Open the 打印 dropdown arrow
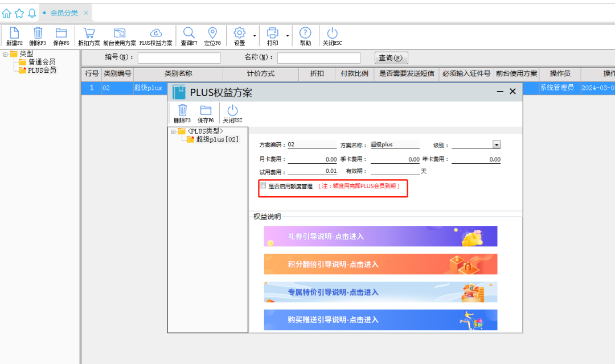Viewport: 615px width, 364px height. tap(288, 36)
